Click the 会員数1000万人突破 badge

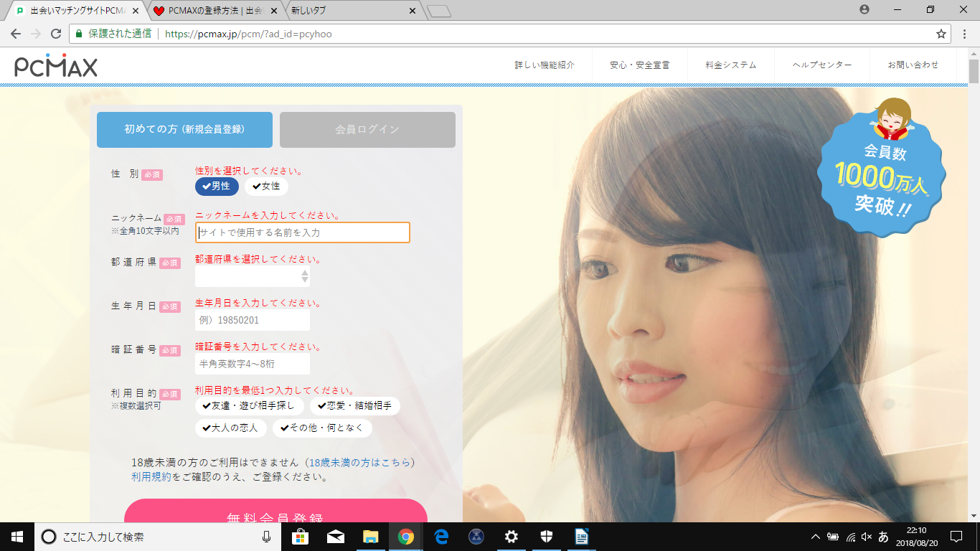(882, 168)
